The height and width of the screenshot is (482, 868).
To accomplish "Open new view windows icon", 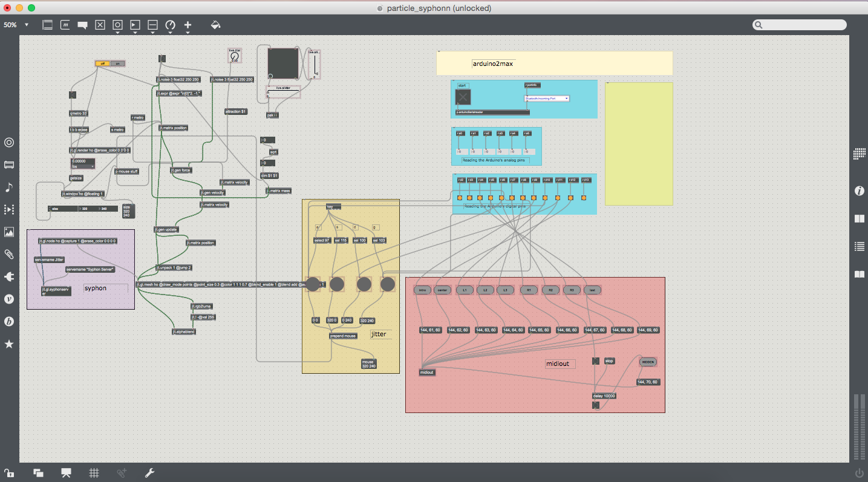I will click(x=38, y=472).
